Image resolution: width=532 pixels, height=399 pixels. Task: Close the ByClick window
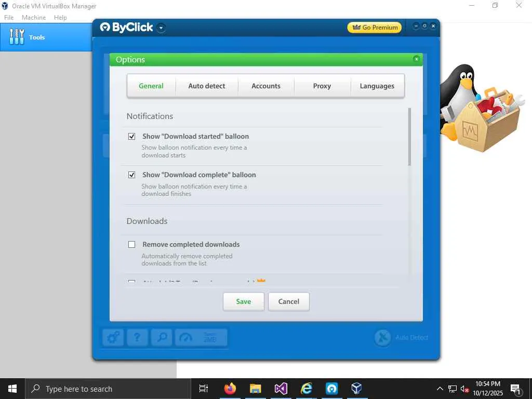click(433, 26)
